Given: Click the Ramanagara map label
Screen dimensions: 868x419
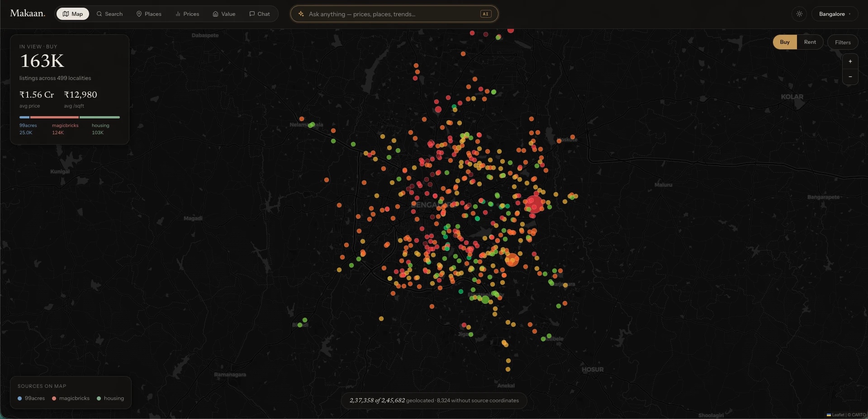Looking at the screenshot, I should [x=230, y=374].
